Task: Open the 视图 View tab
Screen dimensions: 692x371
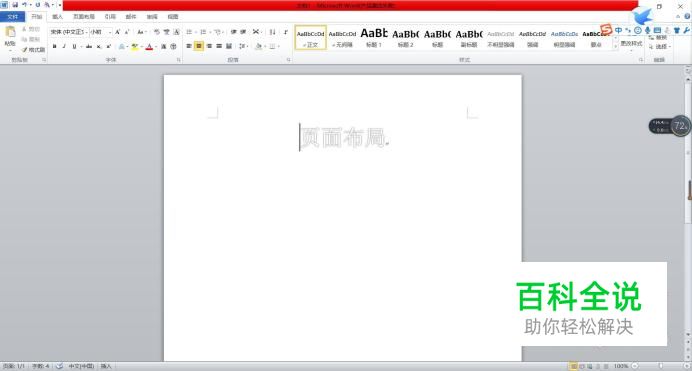Action: point(173,17)
